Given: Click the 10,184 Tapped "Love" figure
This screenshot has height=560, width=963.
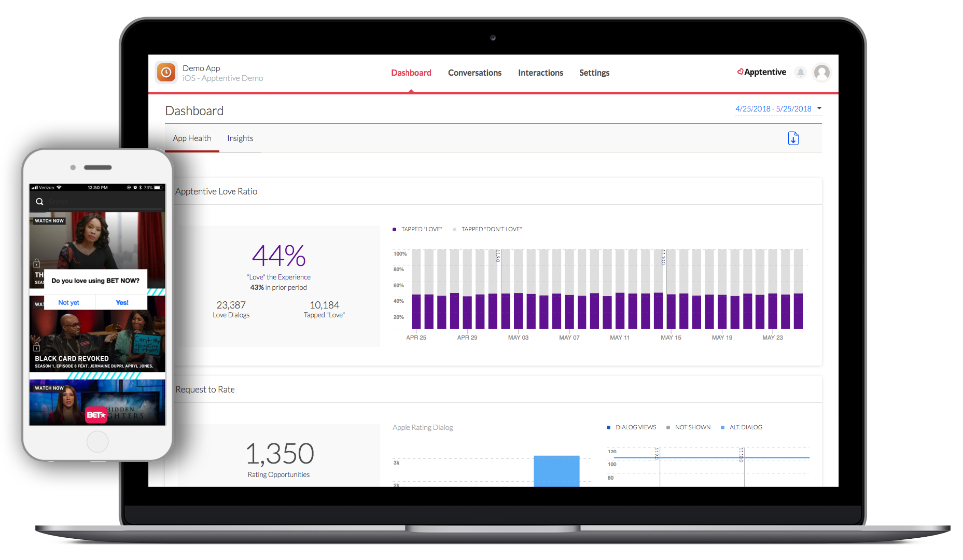Looking at the screenshot, I should point(325,305).
